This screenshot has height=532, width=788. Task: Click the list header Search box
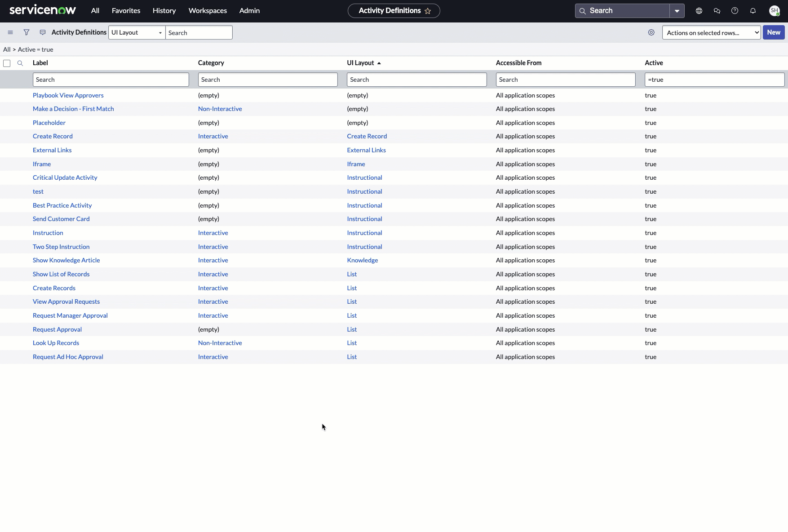(x=199, y=32)
